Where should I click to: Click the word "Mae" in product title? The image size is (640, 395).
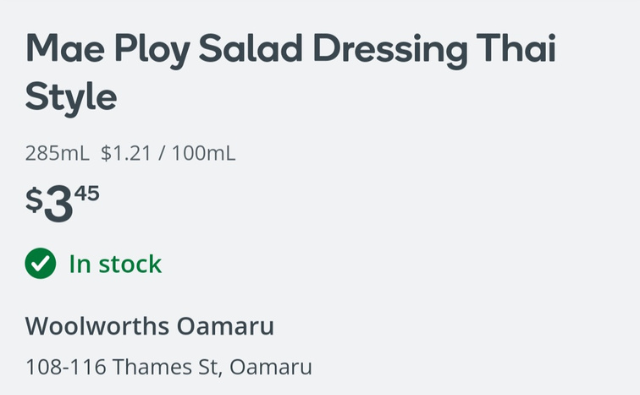pyautogui.click(x=65, y=49)
